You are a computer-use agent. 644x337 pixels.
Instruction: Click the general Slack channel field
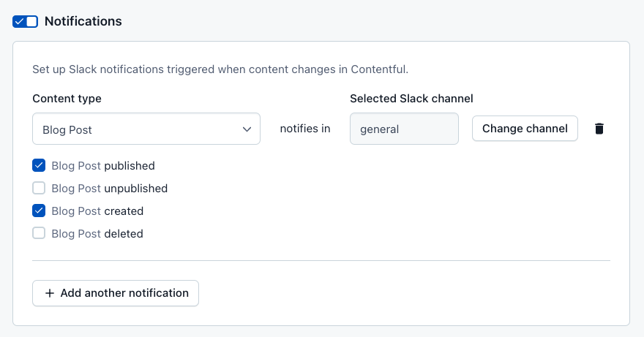point(404,129)
